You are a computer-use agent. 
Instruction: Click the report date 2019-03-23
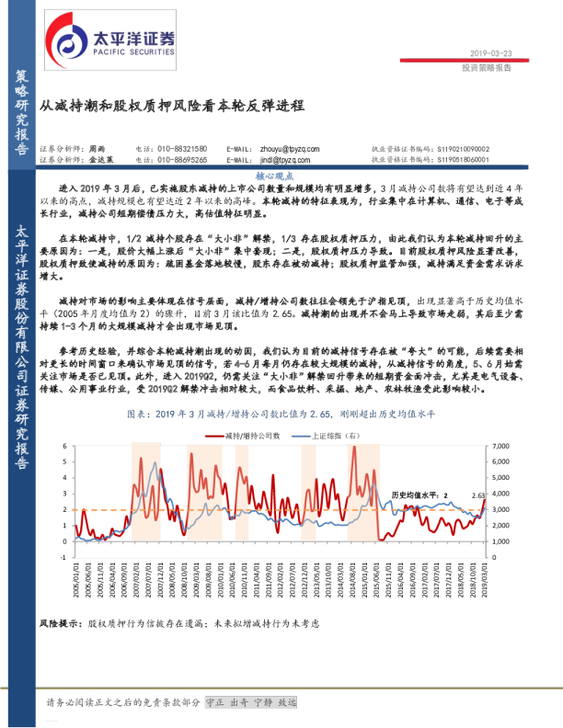click(490, 53)
